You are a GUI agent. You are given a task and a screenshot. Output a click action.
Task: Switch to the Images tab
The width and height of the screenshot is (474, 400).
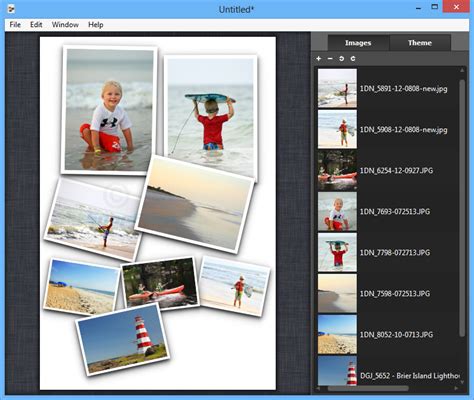[358, 43]
